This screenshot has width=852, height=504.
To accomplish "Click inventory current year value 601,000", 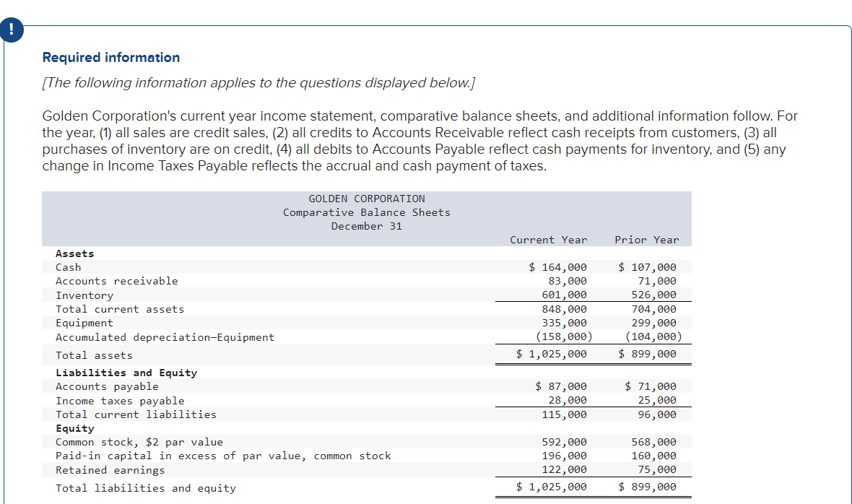I will pyautogui.click(x=564, y=295).
